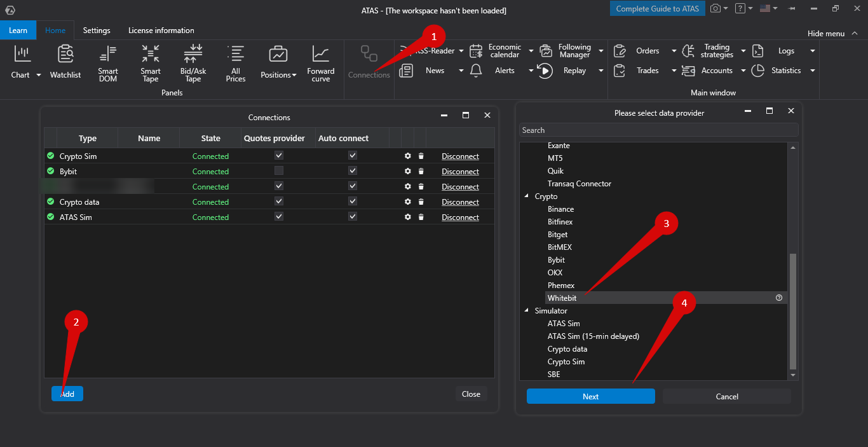Viewport: 868px width, 447px height.
Task: Open the Chart panel
Action: [x=23, y=62]
